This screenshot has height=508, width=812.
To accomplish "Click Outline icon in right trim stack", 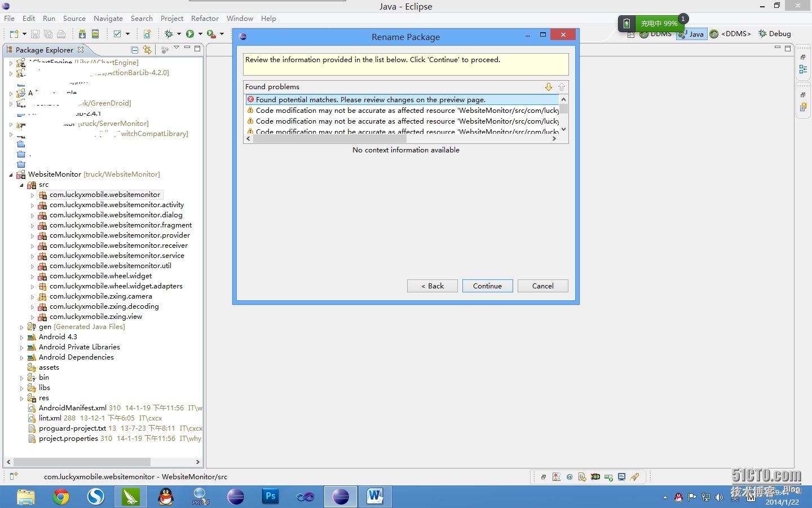I will [803, 69].
